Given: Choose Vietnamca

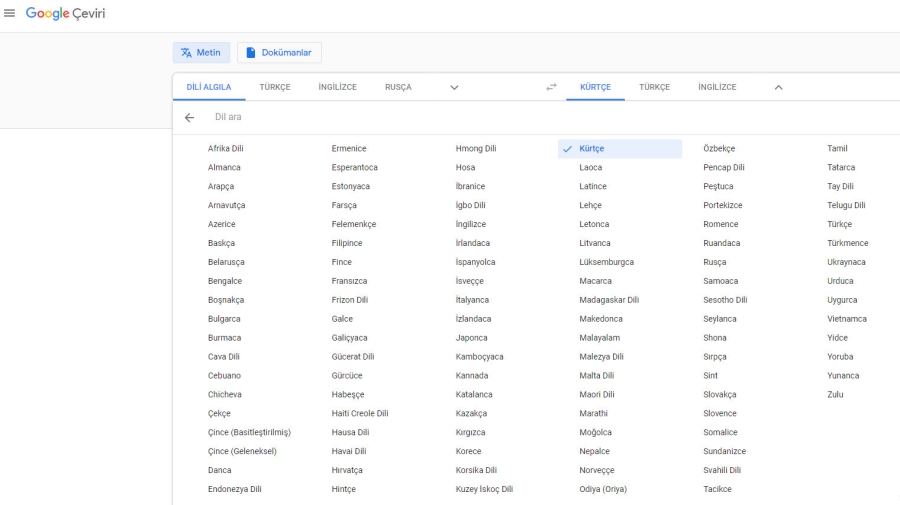Looking at the screenshot, I should [x=847, y=319].
